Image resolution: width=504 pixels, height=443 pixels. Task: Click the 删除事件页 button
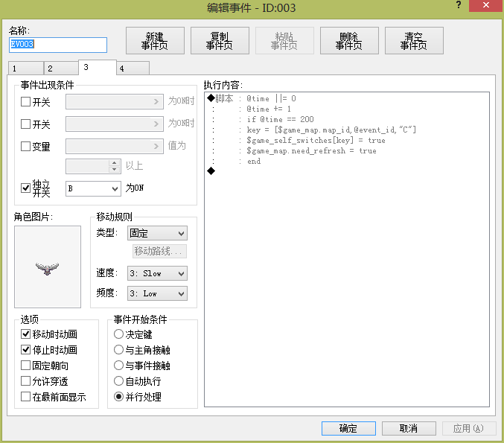(x=349, y=40)
